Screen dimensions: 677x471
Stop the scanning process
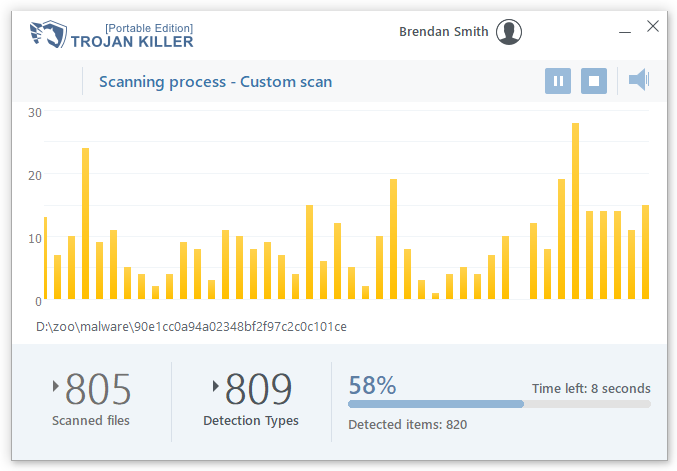point(594,81)
